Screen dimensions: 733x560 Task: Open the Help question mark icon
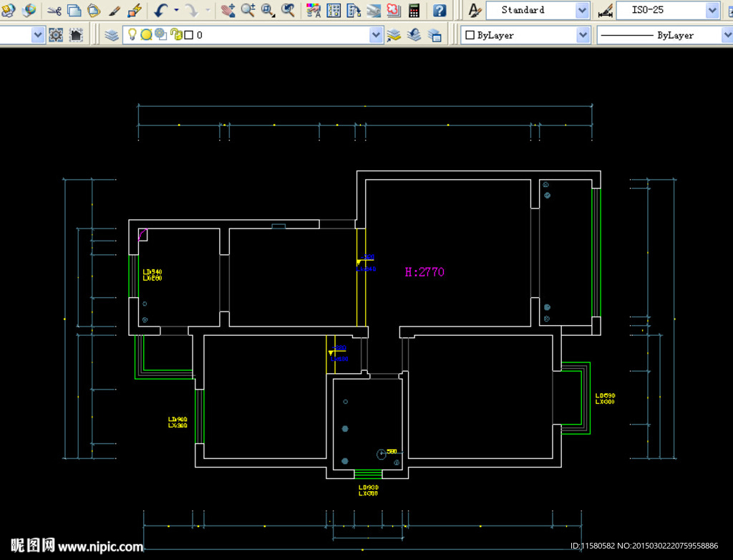tap(440, 11)
